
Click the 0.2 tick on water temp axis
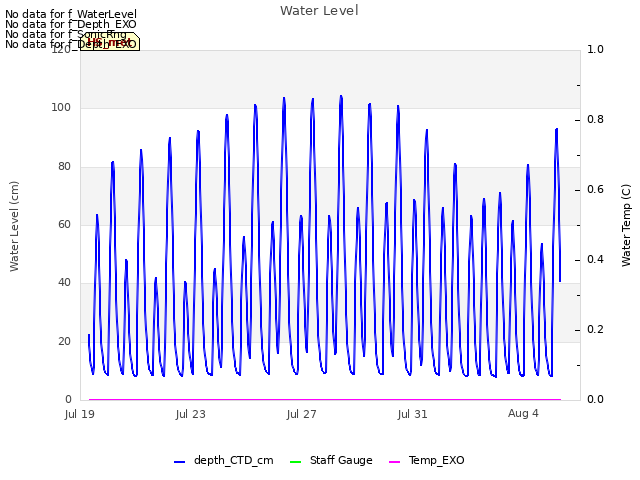point(596,330)
